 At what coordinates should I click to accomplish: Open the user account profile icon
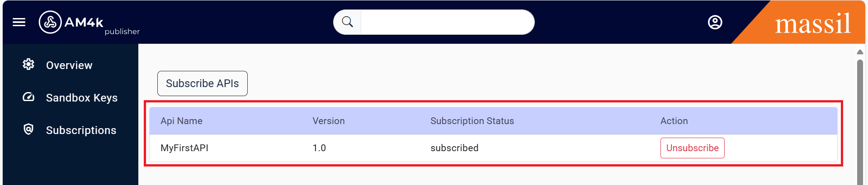(715, 22)
